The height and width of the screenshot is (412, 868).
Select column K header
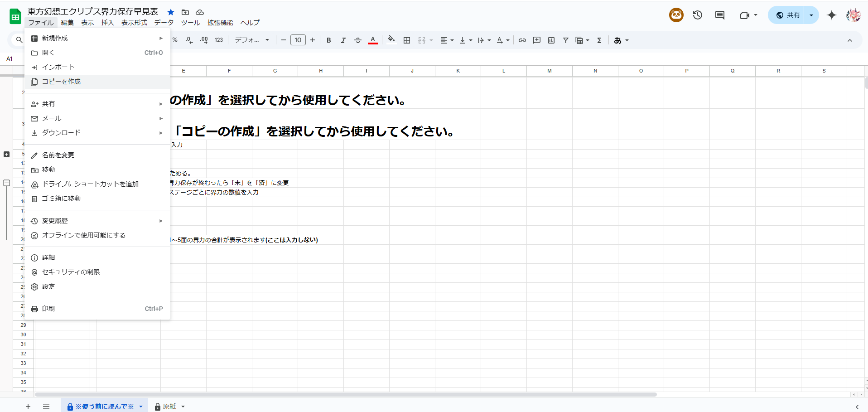[458, 71]
